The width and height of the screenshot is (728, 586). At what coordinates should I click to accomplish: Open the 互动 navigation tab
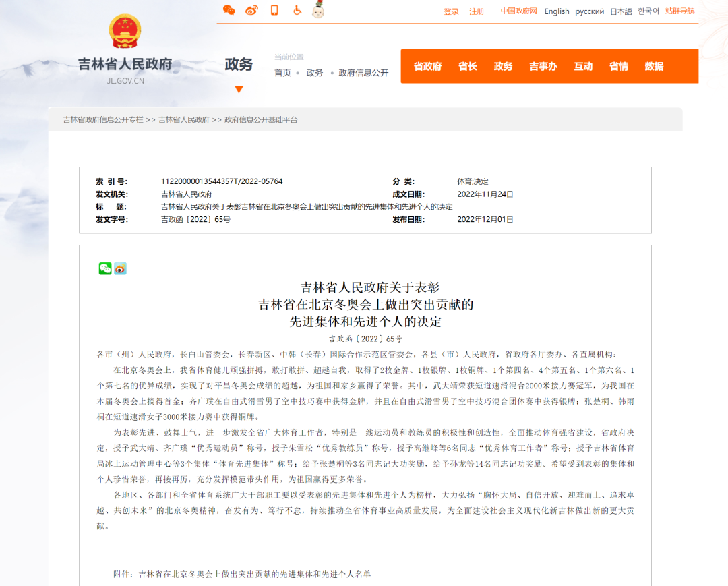click(x=583, y=66)
